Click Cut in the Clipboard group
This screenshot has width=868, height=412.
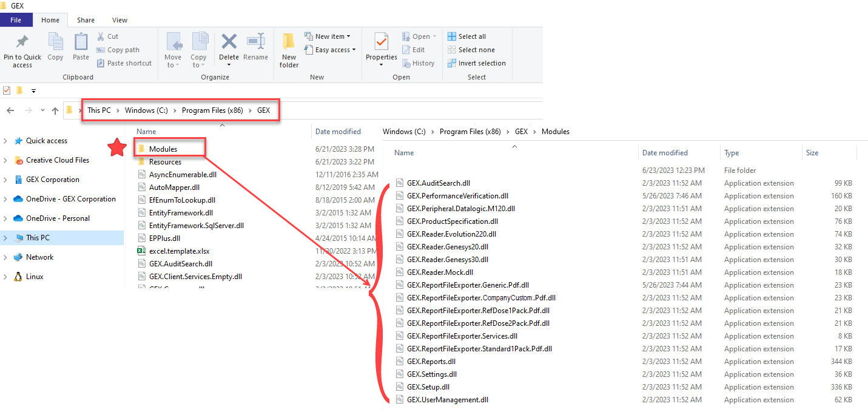(107, 36)
